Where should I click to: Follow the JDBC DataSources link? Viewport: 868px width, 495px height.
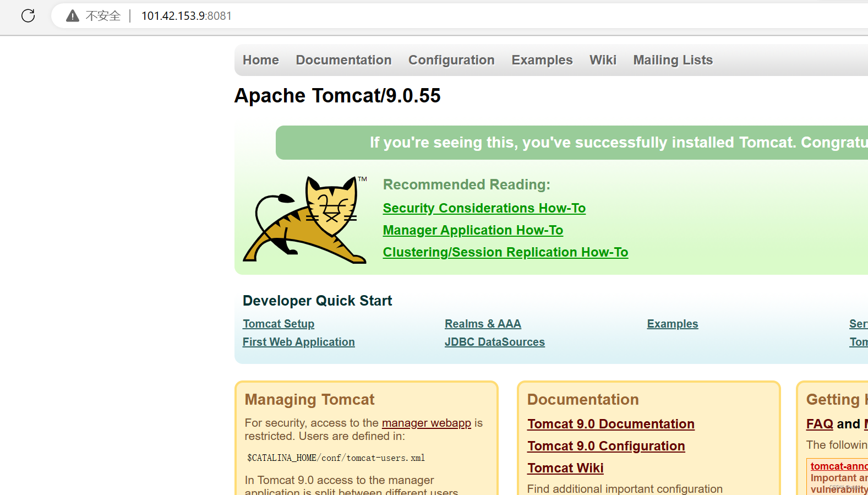click(495, 342)
